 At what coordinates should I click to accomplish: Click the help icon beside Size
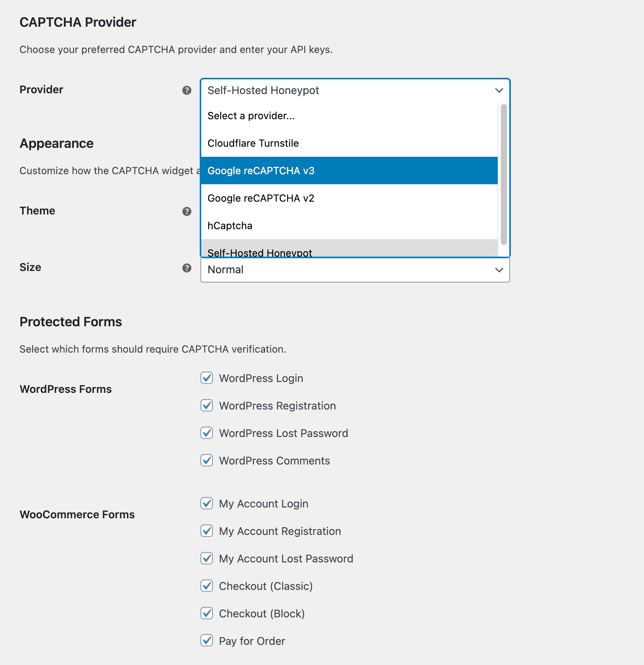[187, 268]
